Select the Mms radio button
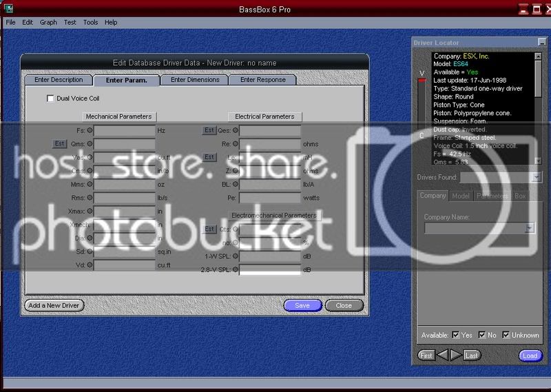Viewport: 551px width, 392px height. click(90, 184)
